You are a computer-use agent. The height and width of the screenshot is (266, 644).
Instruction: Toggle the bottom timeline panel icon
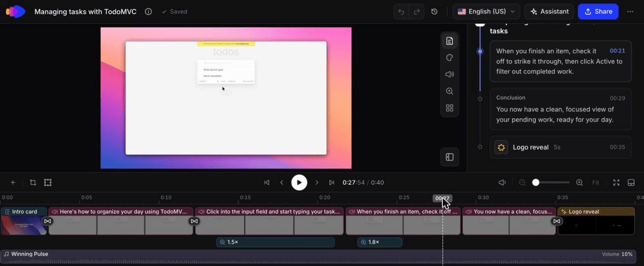click(x=631, y=182)
